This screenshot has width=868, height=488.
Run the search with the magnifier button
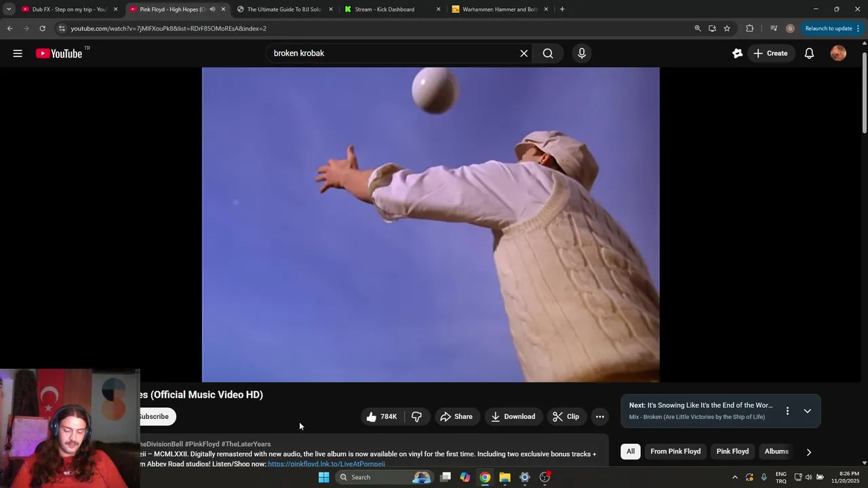548,54
